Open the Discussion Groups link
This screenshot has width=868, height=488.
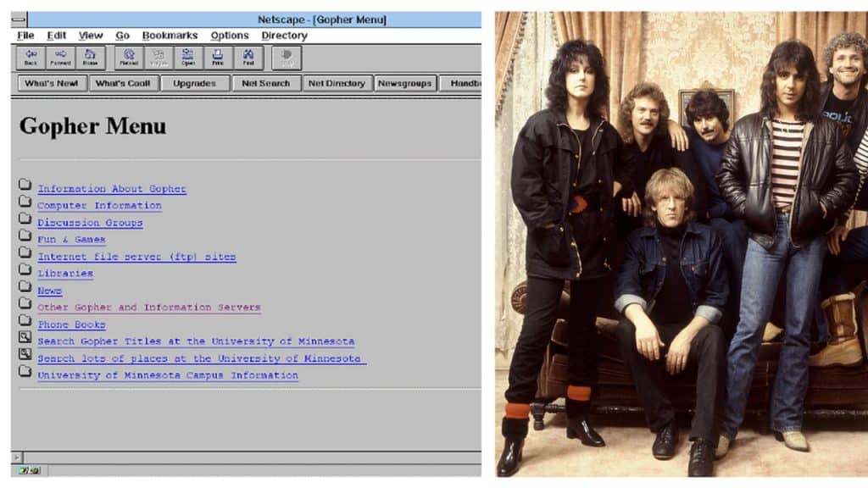[90, 223]
